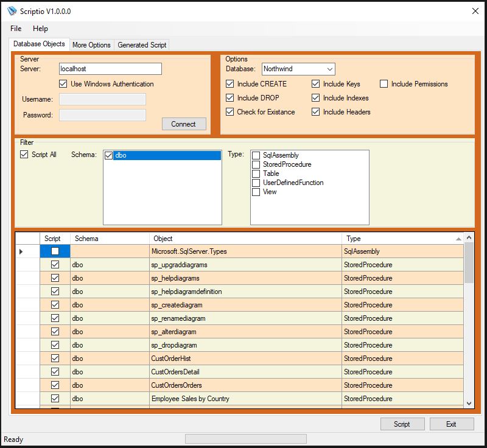Check the StoredProcedure type filter
487x448 pixels.
[256, 164]
